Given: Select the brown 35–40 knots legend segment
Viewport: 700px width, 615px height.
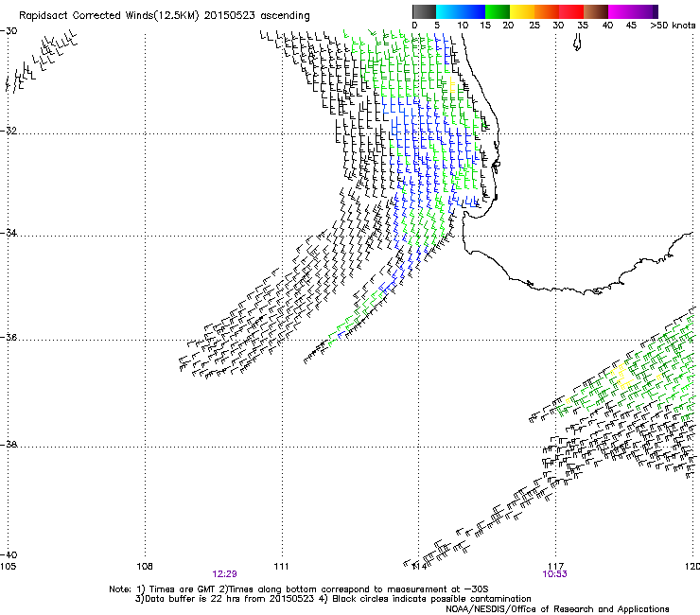Looking at the screenshot, I should 596,11.
